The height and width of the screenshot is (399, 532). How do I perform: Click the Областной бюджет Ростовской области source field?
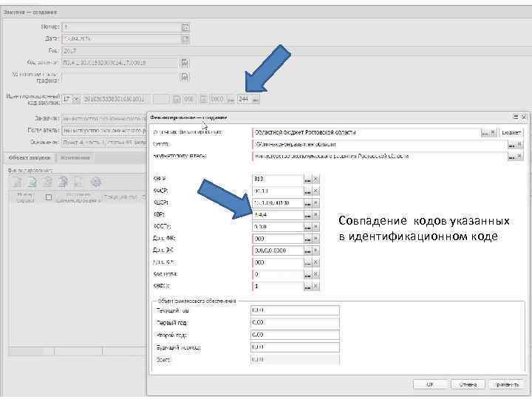[x=366, y=133]
